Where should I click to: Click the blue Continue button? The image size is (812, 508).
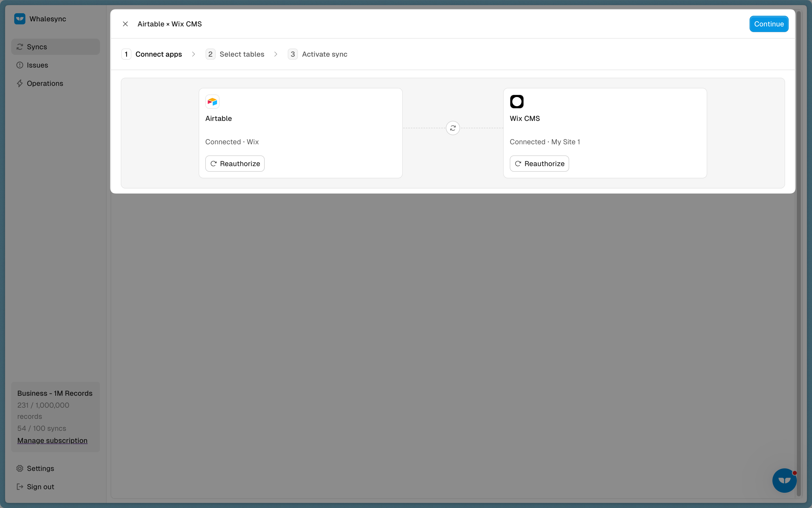click(769, 24)
